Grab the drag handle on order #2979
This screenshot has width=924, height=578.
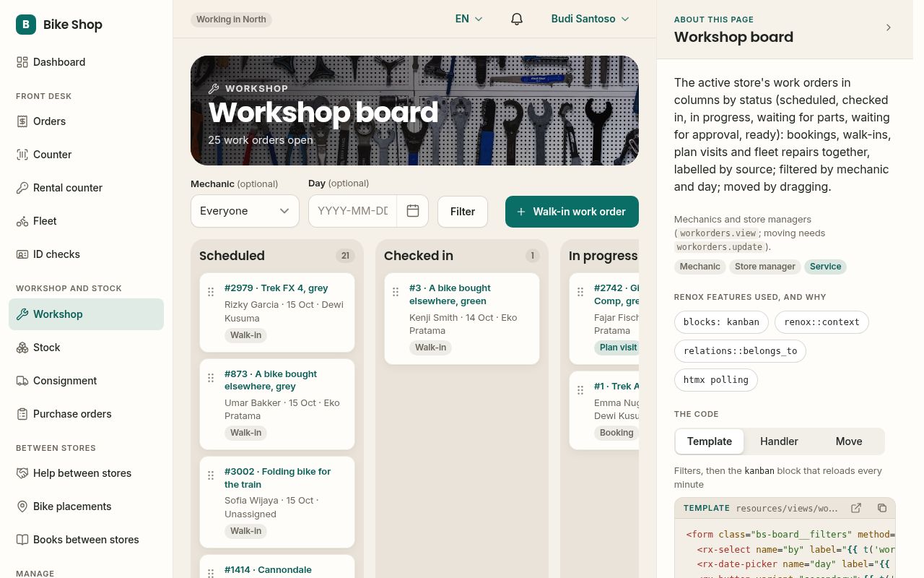(x=211, y=292)
